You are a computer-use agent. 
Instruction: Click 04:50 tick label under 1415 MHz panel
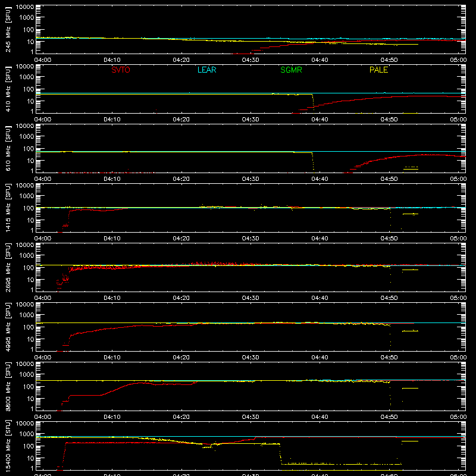coord(389,239)
